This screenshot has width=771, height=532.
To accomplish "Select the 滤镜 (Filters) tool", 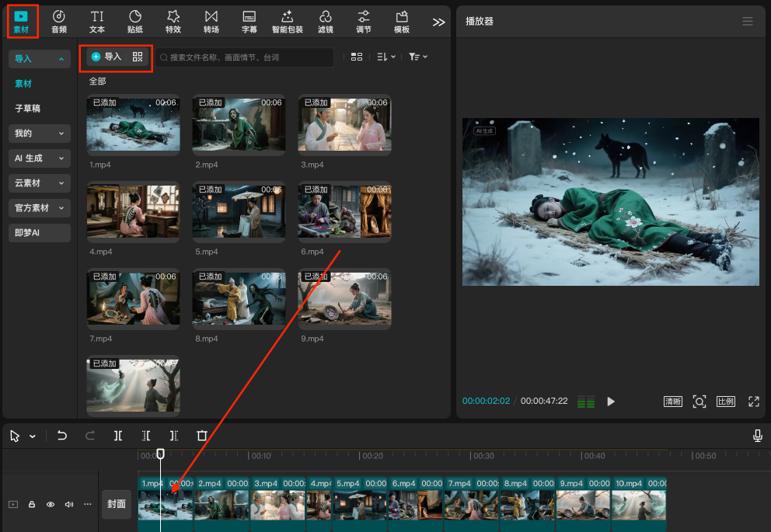I will (325, 21).
